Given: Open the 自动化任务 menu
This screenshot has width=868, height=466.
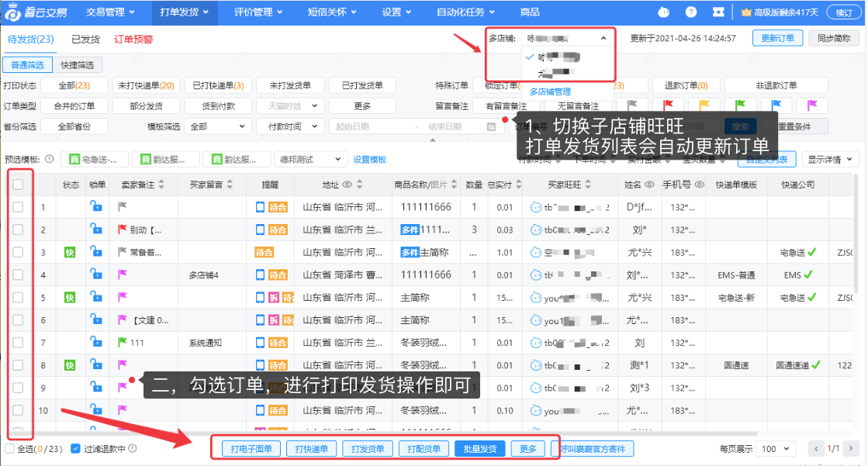Looking at the screenshot, I should point(465,12).
